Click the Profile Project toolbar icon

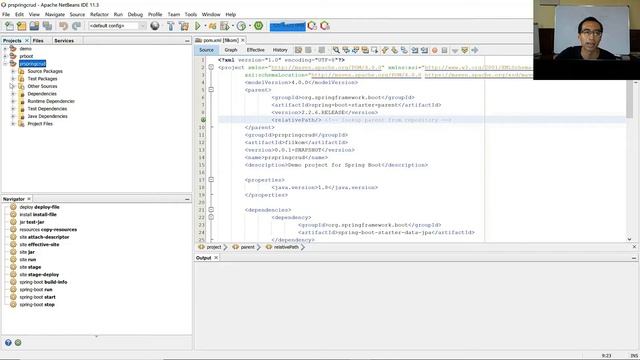click(x=241, y=26)
